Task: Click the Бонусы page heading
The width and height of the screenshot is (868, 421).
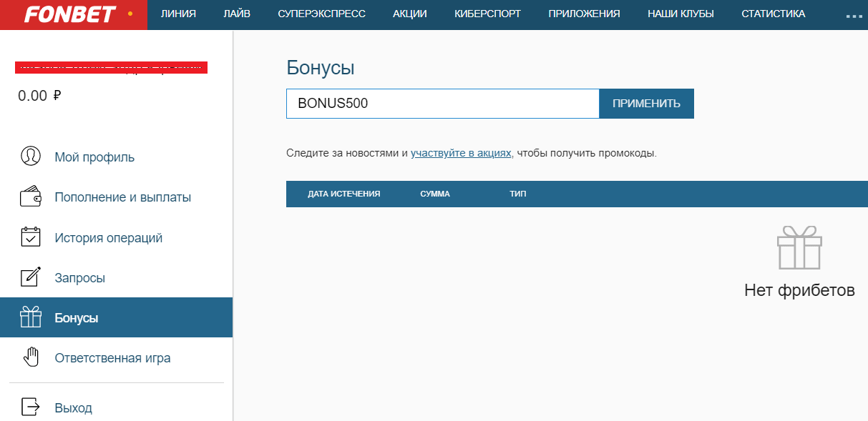Action: (321, 68)
